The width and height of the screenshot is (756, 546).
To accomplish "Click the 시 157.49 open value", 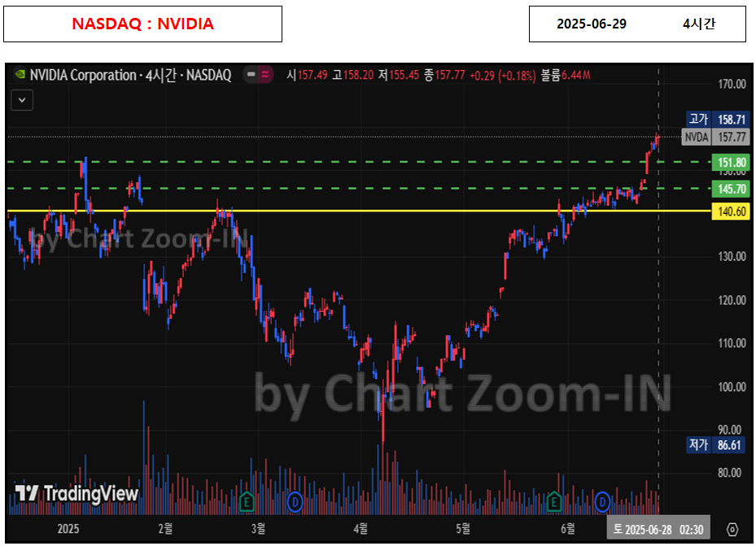I will click(x=307, y=75).
